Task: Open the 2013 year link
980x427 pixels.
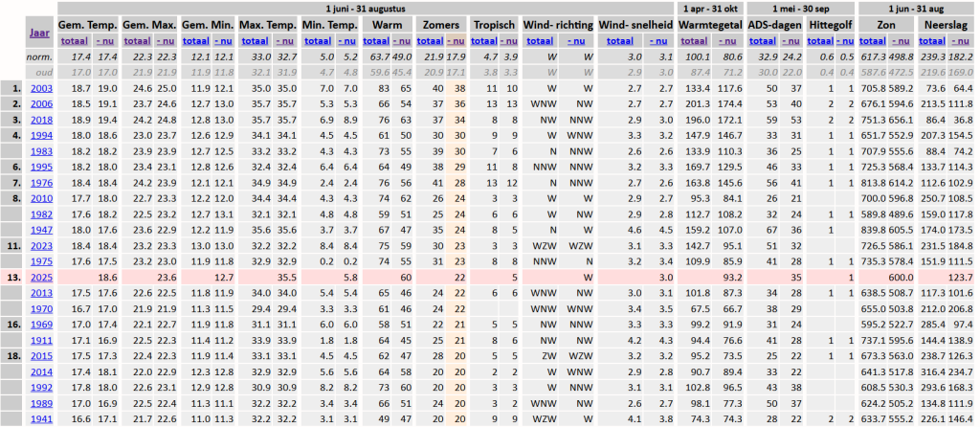Action: point(42,293)
